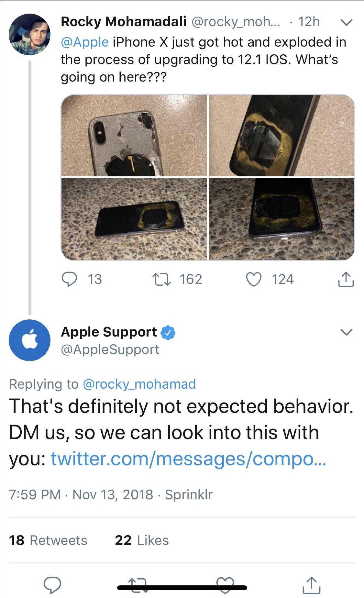Open the cracked iPhone back photo
The width and height of the screenshot is (364, 598).
coord(134,136)
